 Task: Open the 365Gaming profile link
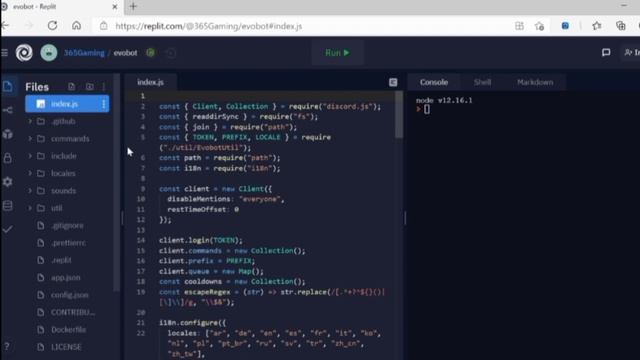(84, 53)
